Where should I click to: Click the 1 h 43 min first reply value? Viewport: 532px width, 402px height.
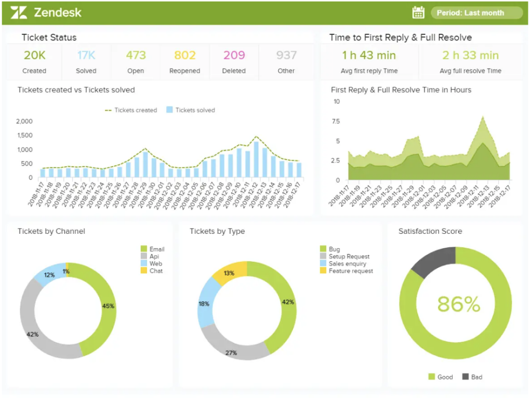click(369, 55)
